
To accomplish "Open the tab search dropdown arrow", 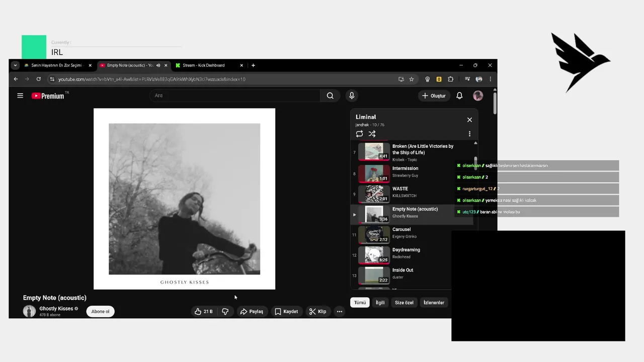I will click(x=15, y=65).
